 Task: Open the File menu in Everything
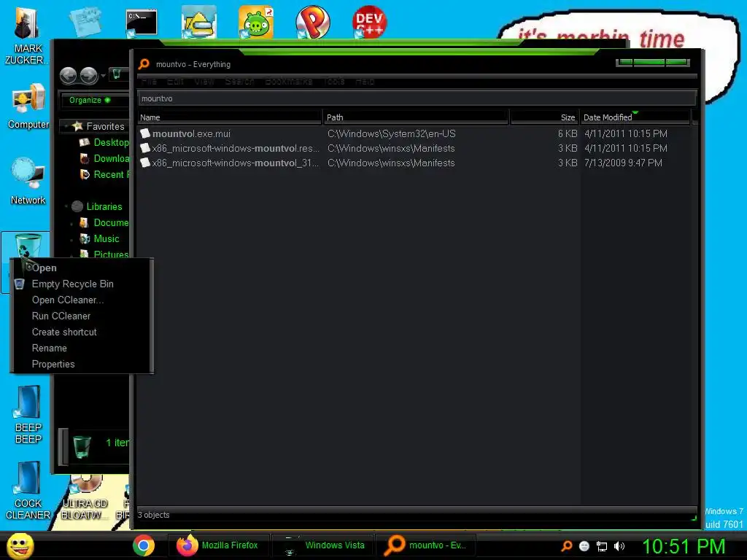149,82
